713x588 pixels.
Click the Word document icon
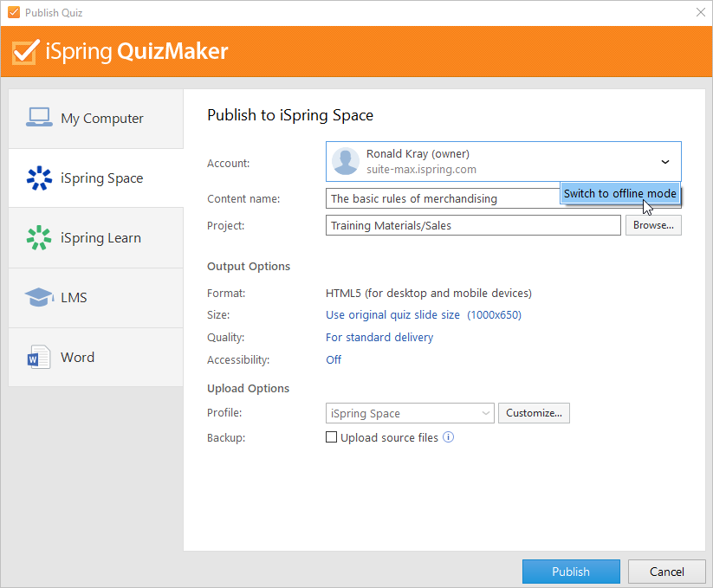pyautogui.click(x=39, y=357)
